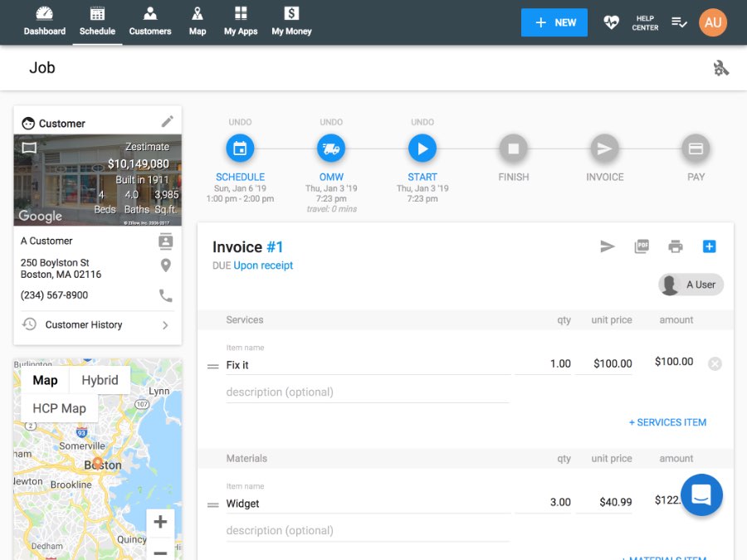The width and height of the screenshot is (747, 560).
Task: Click the phone icon beside (234) 567-8900
Action: (166, 295)
